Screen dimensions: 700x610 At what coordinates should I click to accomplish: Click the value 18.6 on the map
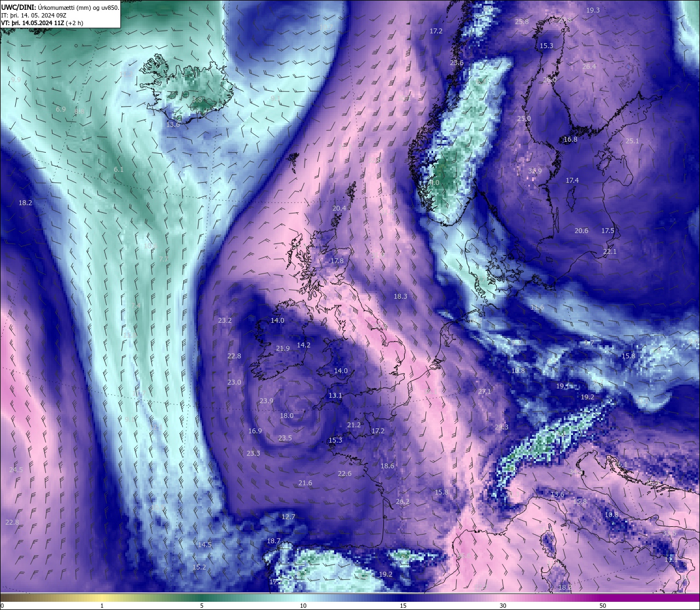[x=387, y=466]
